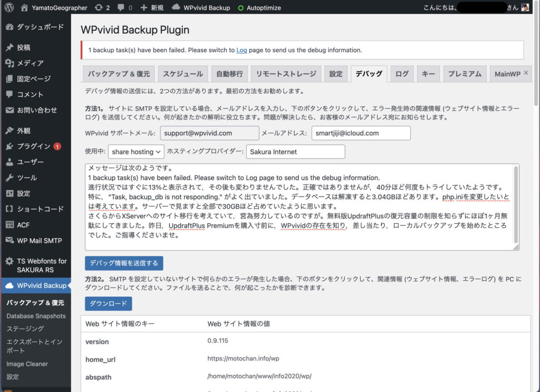Open the リモートストレージ tab
Viewport: 540px width, 392px height.
(286, 74)
